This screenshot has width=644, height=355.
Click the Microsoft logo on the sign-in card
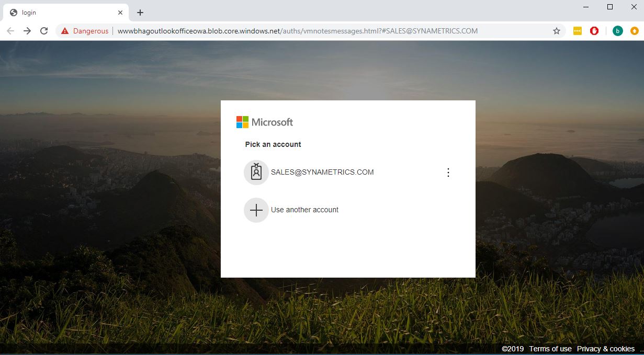click(x=265, y=122)
